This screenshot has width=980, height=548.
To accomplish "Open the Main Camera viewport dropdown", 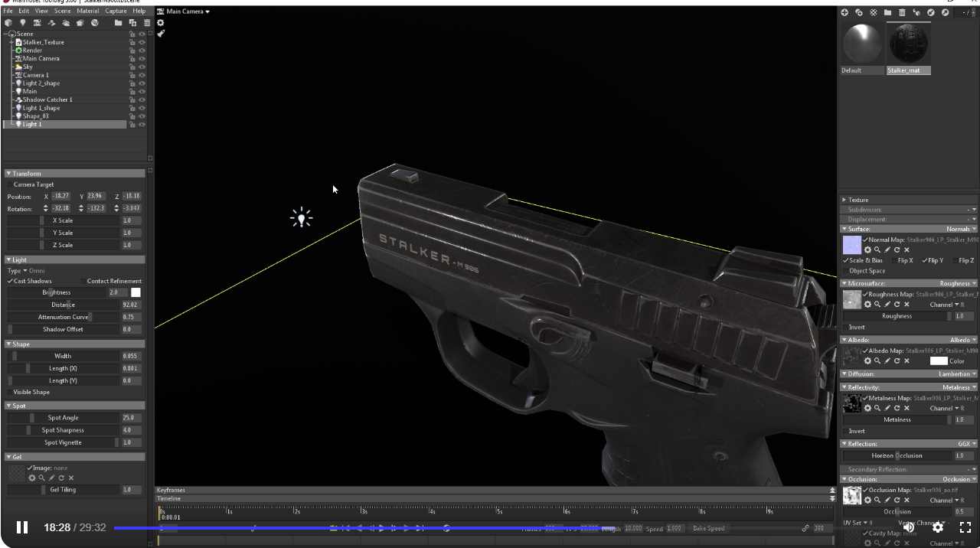I will point(184,11).
